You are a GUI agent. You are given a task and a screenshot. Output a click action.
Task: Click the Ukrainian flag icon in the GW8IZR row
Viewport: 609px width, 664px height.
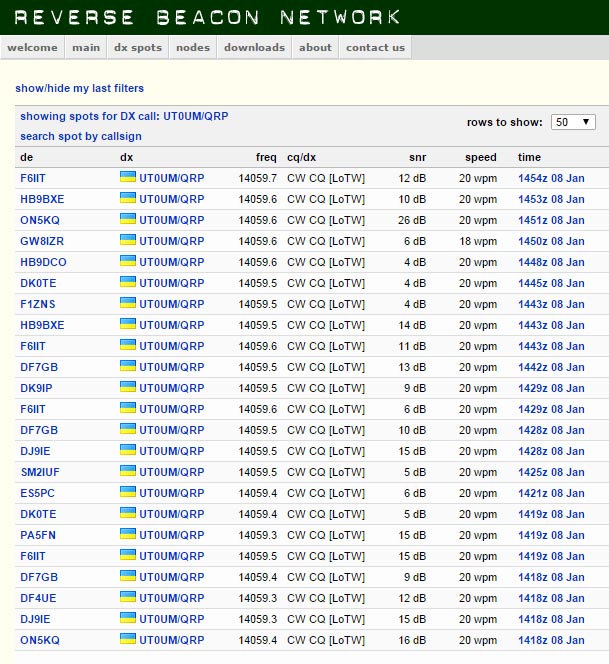[127, 240]
